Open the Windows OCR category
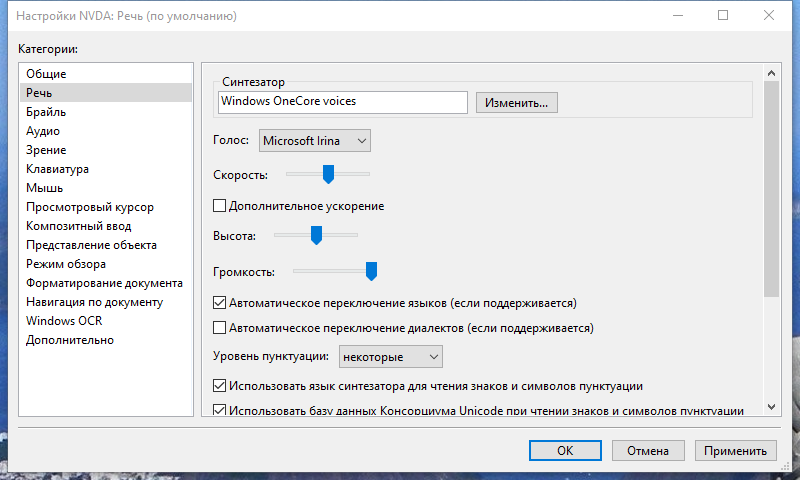Viewport: 800px width, 480px height. click(x=106, y=321)
